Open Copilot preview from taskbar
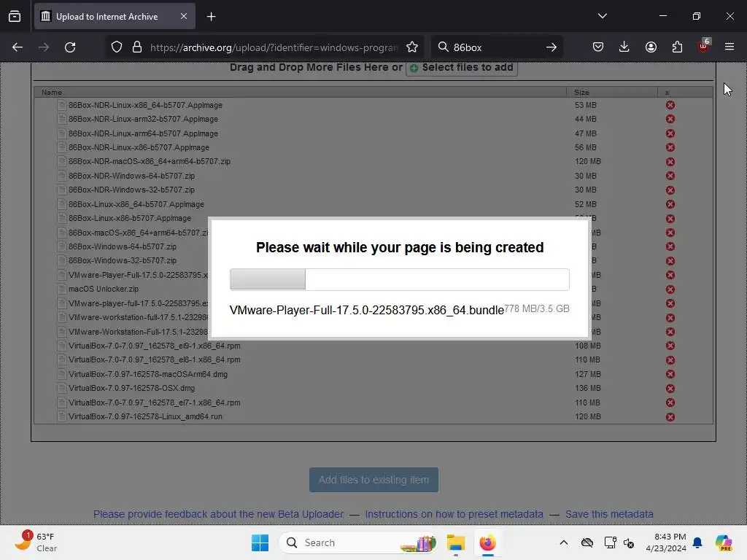747x560 pixels. pos(723,542)
